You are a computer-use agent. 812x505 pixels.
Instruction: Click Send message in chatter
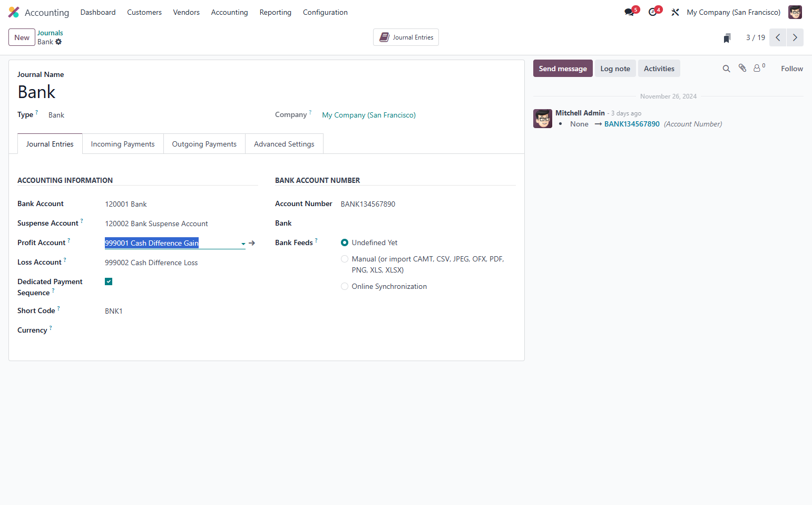(563, 69)
